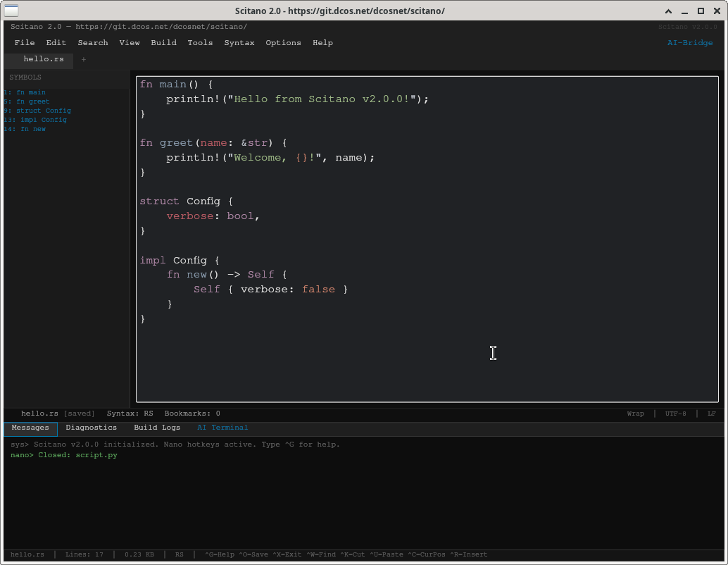
Task: Jump to fn greet symbol
Action: (x=27, y=101)
